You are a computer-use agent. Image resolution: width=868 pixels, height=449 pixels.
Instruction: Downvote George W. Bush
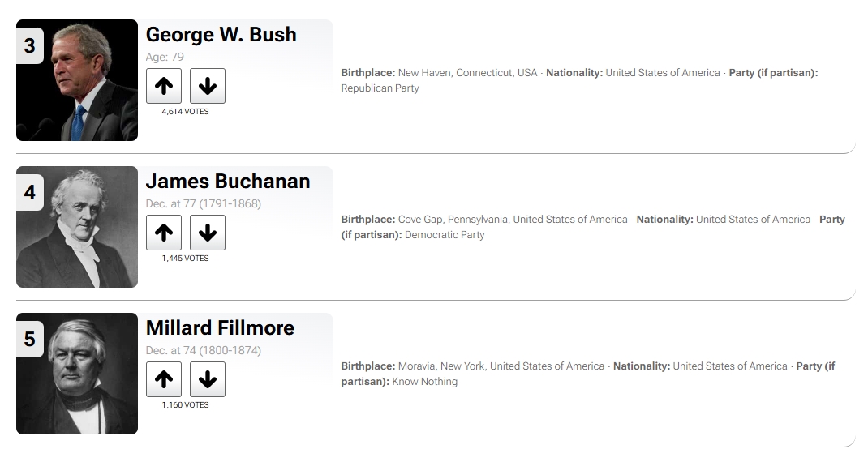pos(208,86)
